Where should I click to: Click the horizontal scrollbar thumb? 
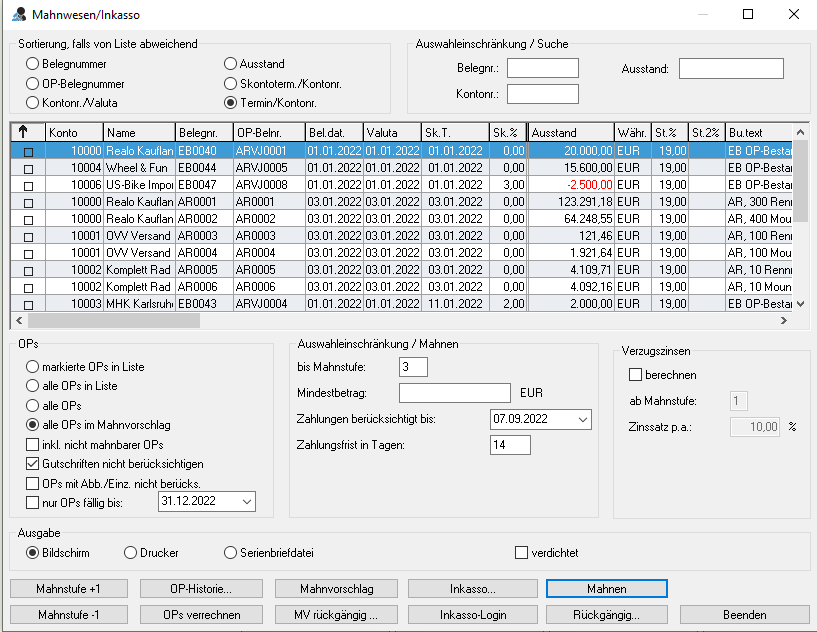point(114,320)
